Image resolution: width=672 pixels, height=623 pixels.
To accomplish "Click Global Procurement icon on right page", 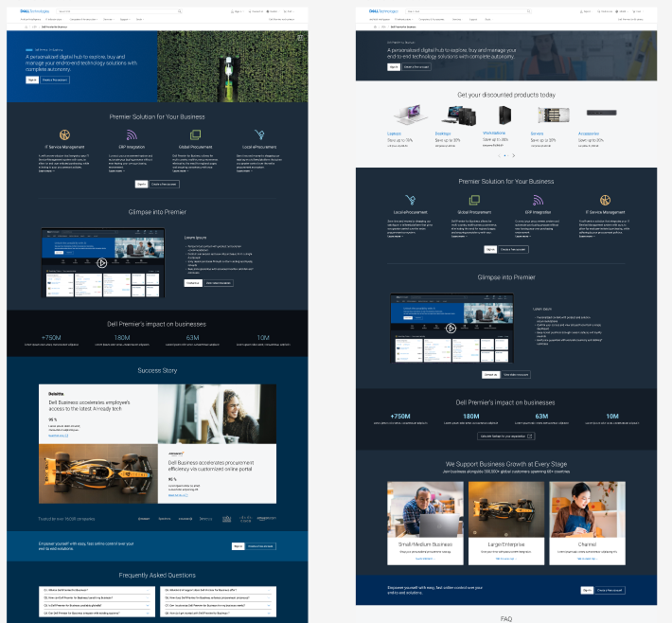I will pyautogui.click(x=474, y=200).
